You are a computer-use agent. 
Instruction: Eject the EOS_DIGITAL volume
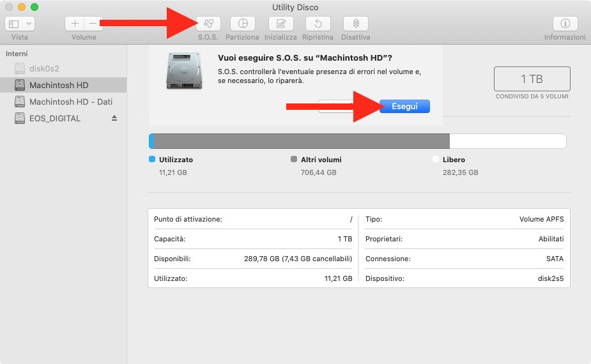click(x=114, y=118)
